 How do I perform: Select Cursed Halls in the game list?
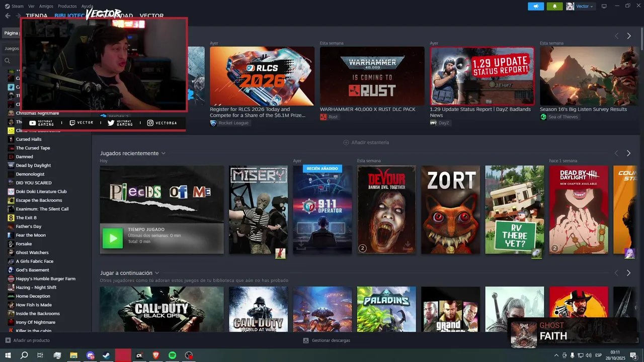[x=29, y=139]
